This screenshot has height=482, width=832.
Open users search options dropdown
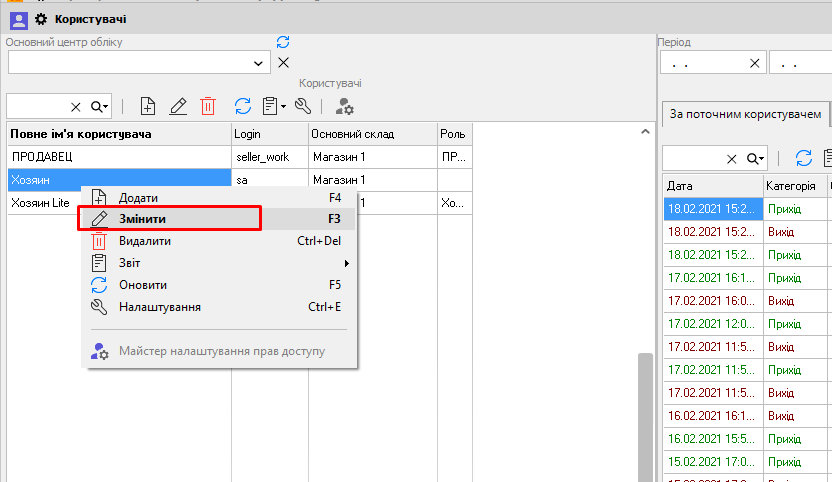click(100, 106)
